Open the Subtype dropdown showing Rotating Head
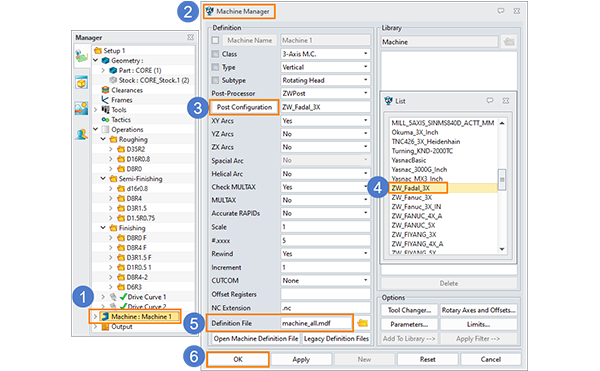This screenshot has width=600, height=371. pos(325,80)
